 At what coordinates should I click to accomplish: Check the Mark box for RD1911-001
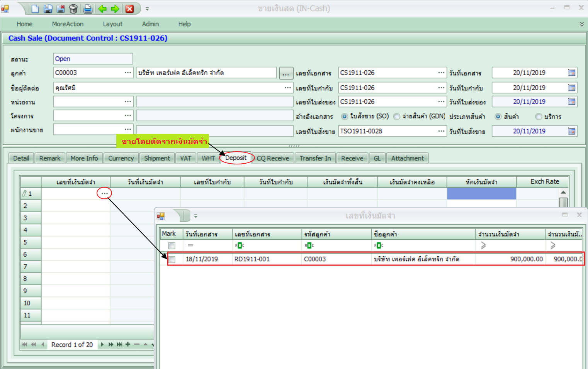(x=172, y=259)
